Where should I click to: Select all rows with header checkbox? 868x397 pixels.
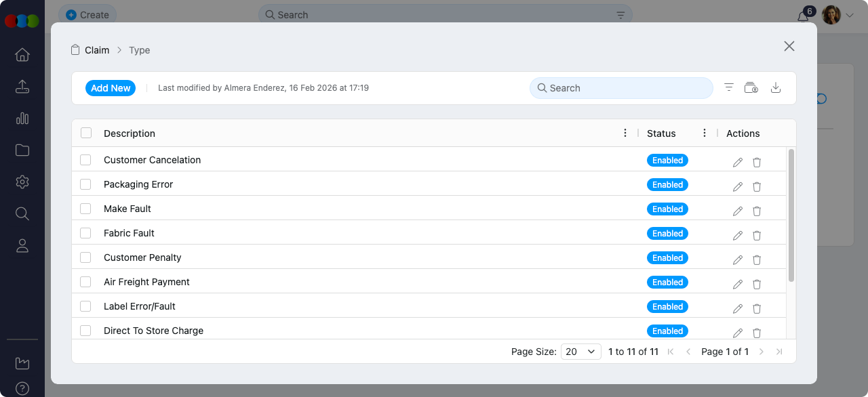point(86,133)
